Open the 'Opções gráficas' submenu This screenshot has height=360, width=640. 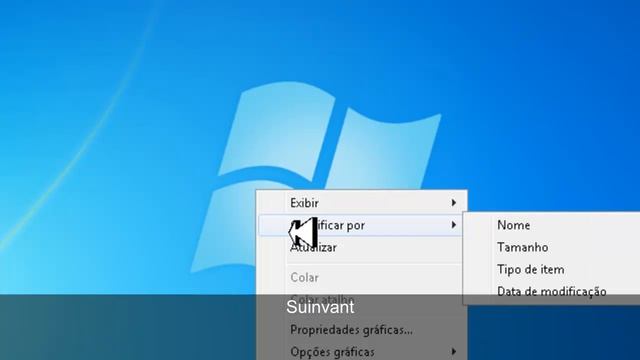point(361,351)
